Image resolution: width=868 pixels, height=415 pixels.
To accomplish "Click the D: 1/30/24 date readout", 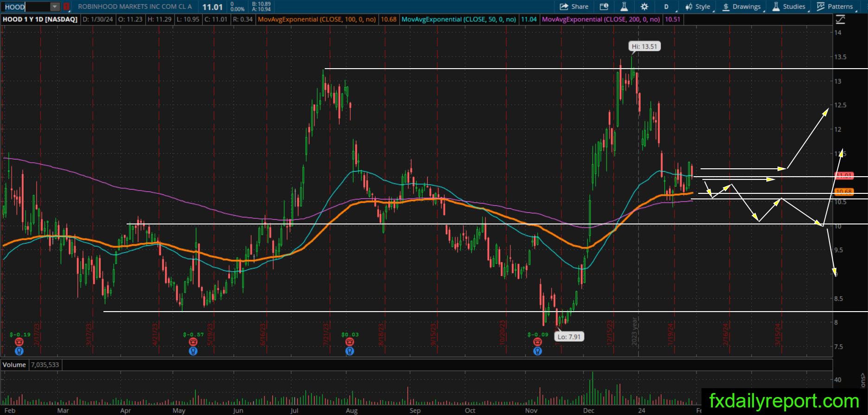I will (x=98, y=19).
